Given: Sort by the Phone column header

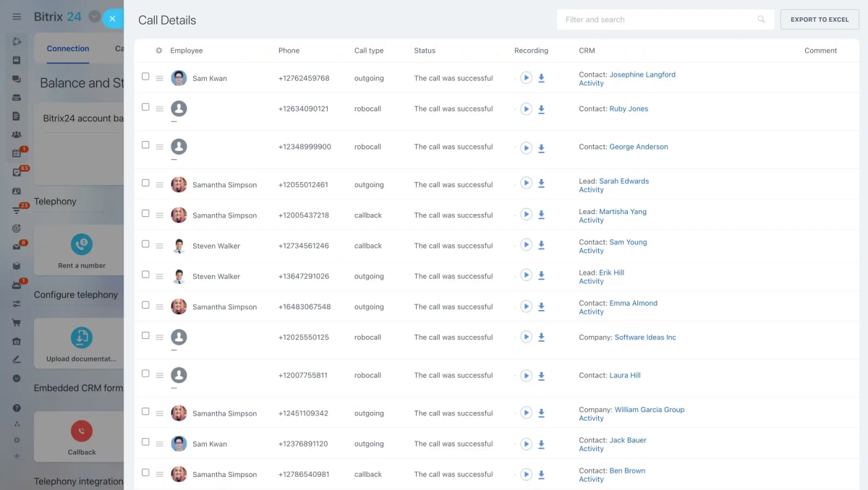Looking at the screenshot, I should click(289, 51).
